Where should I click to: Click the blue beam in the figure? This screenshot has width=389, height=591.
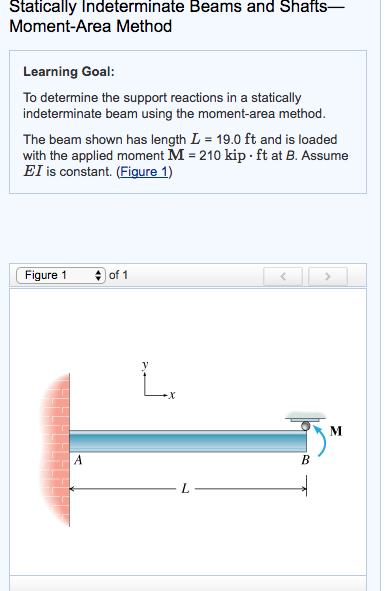tap(188, 441)
